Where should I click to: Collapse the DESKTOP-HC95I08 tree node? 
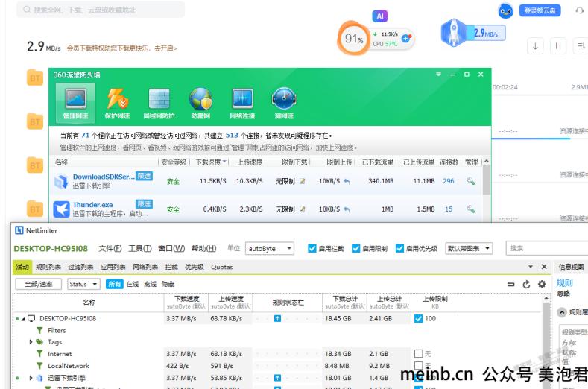point(23,319)
